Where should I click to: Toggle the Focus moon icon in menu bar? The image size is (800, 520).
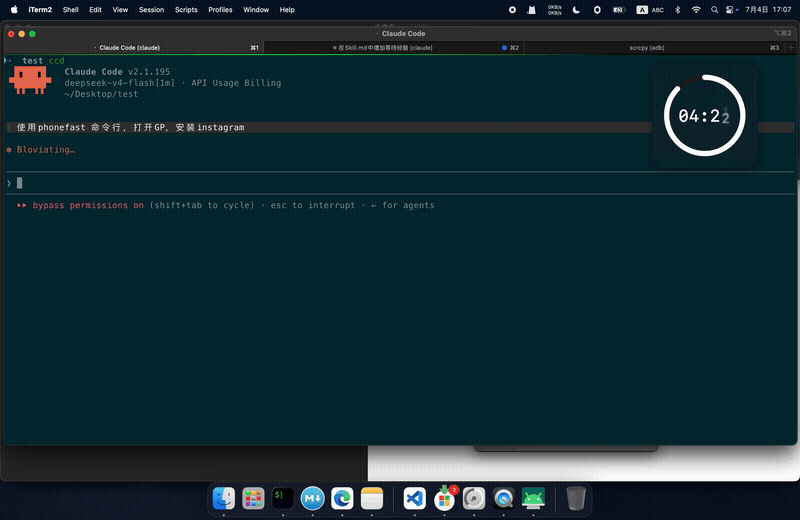coord(576,10)
